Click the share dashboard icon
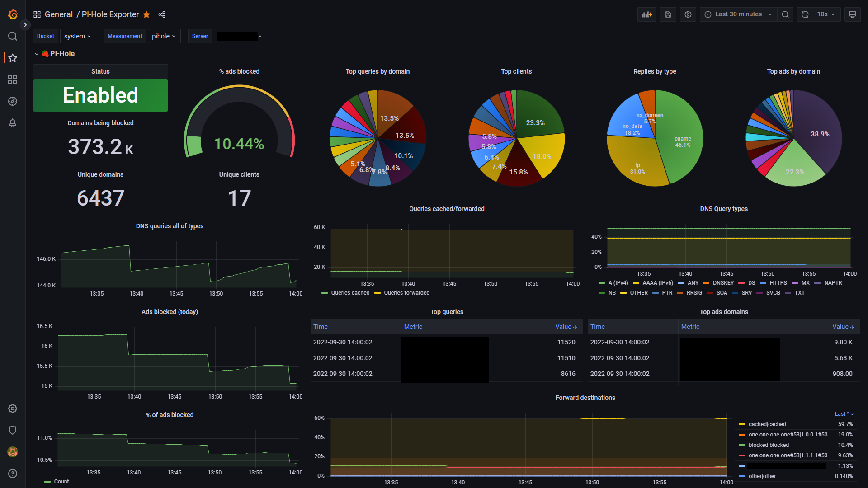This screenshot has height=488, width=868. [162, 14]
